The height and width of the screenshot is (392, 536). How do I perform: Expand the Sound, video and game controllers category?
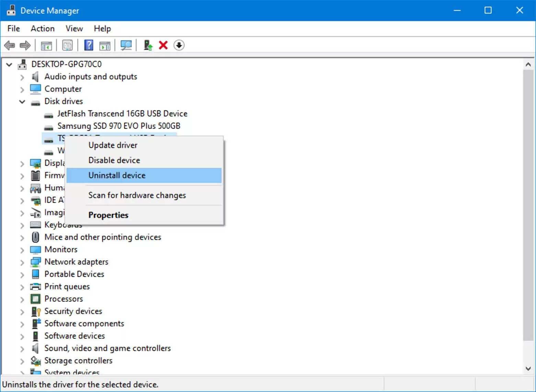(22, 348)
